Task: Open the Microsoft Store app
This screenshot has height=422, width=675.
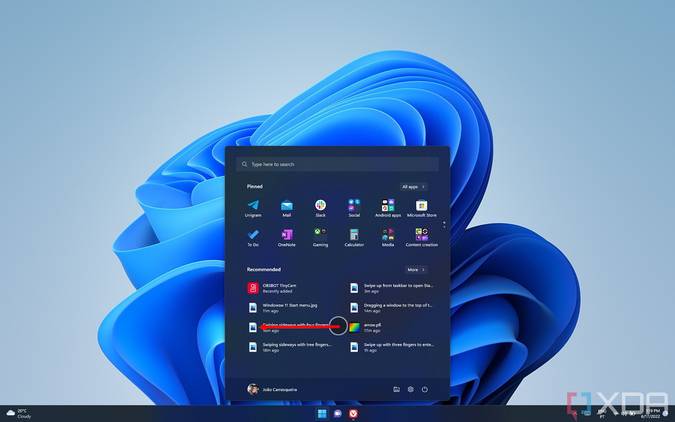Action: tap(421, 208)
